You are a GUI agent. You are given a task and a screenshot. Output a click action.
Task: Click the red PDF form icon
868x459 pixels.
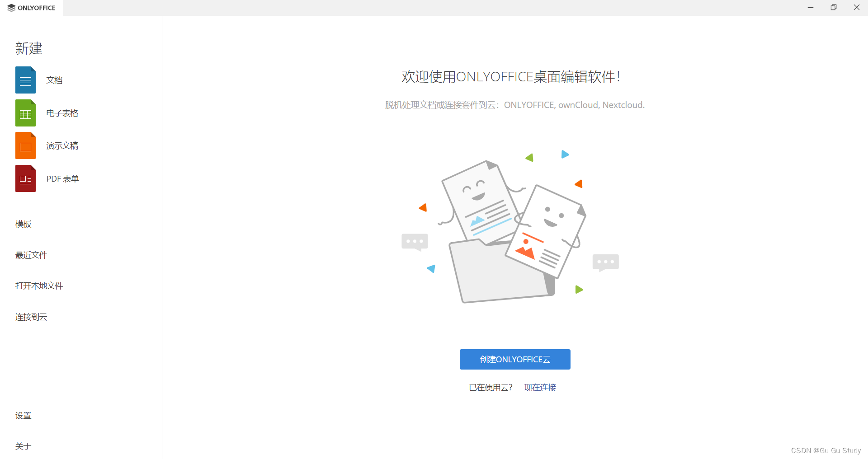point(25,178)
